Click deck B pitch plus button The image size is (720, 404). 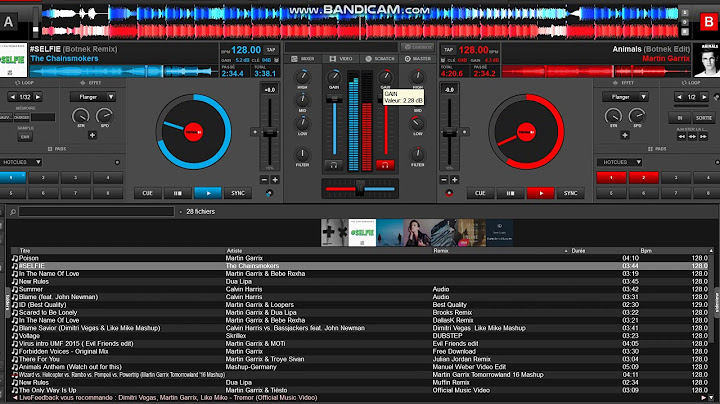pyautogui.click(x=455, y=180)
